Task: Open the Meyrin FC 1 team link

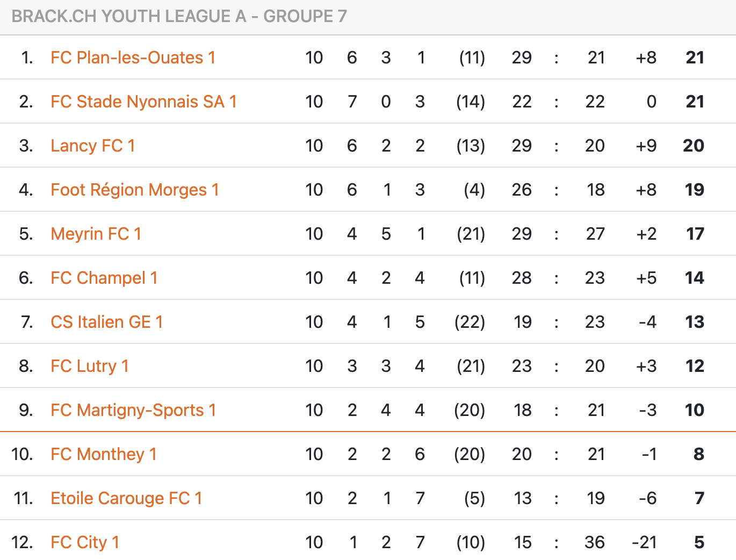Action: click(x=96, y=234)
